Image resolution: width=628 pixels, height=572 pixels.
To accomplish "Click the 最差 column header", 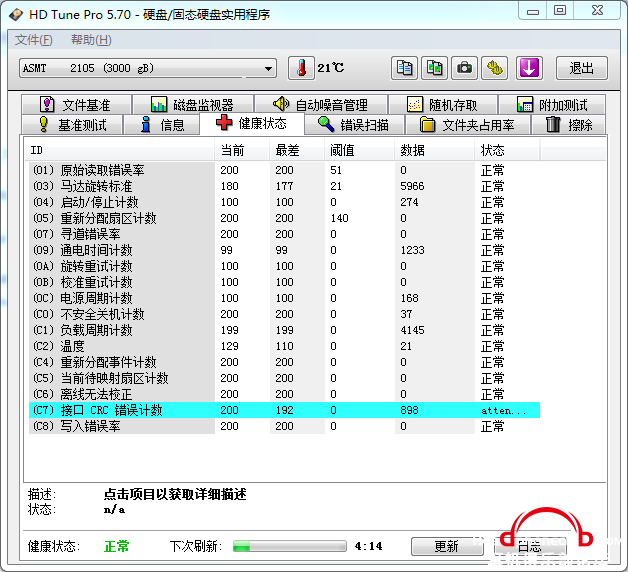I will pyautogui.click(x=297, y=150).
